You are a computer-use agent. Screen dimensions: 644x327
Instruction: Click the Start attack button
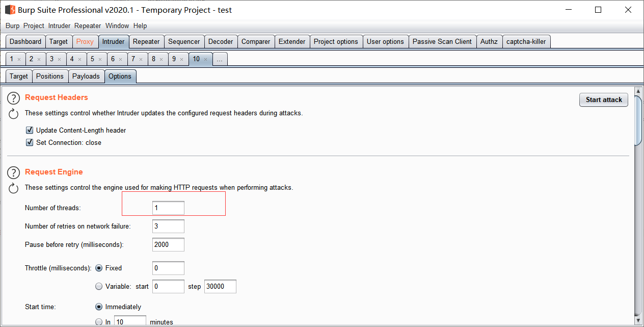[x=604, y=100]
